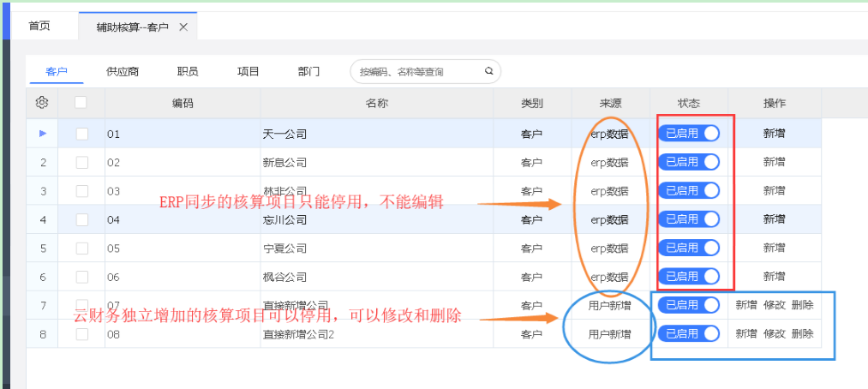Close the 辅助核算--客户 tab
Image resolution: width=868 pixels, height=389 pixels.
(x=183, y=27)
